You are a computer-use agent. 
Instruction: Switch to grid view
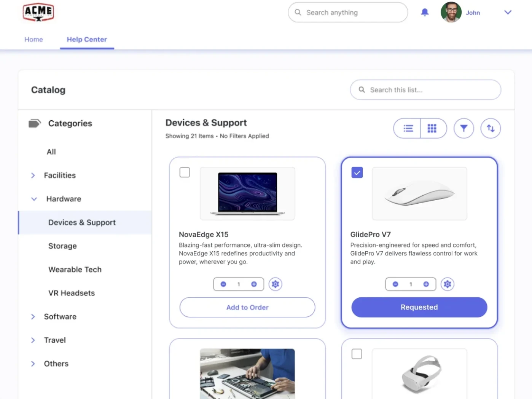(433, 128)
